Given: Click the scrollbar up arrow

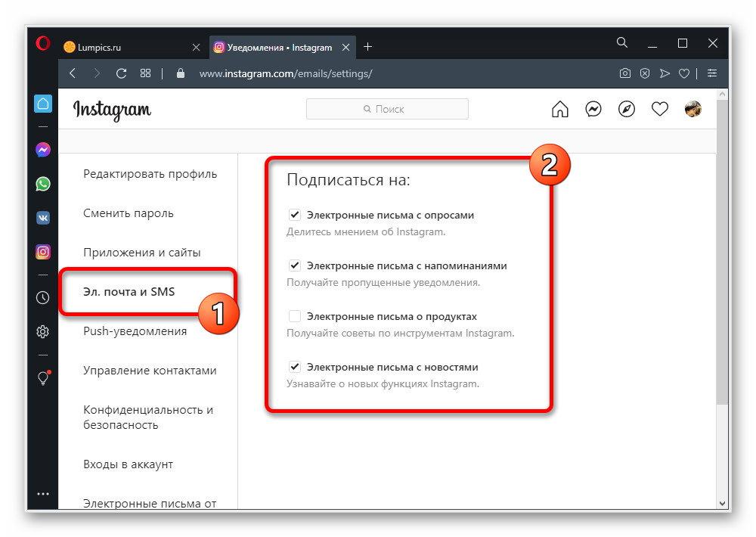Looking at the screenshot, I should pos(722,95).
